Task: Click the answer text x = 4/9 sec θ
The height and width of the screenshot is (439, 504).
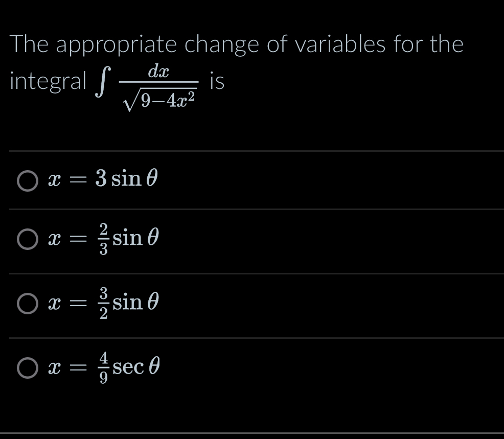Action: click(x=105, y=367)
